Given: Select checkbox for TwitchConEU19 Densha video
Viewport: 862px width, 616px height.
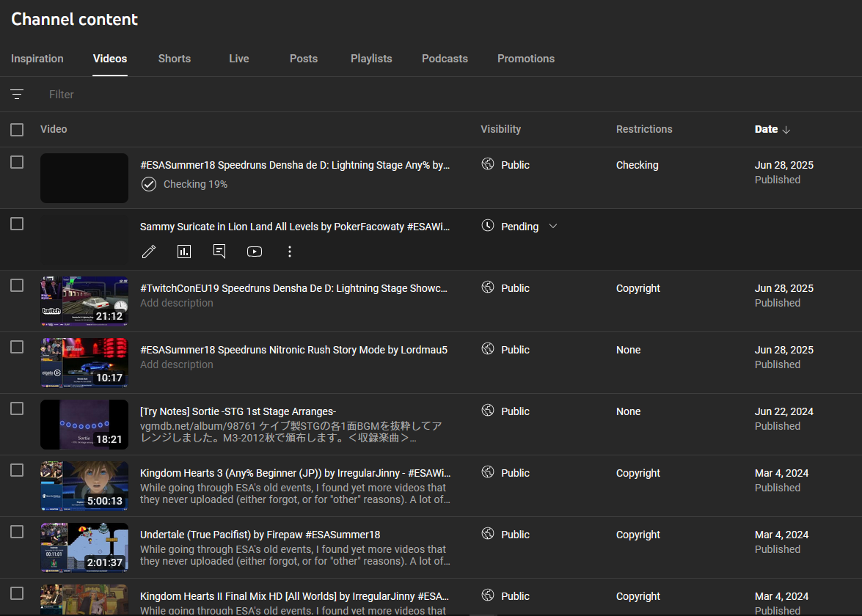Looking at the screenshot, I should coord(17,286).
